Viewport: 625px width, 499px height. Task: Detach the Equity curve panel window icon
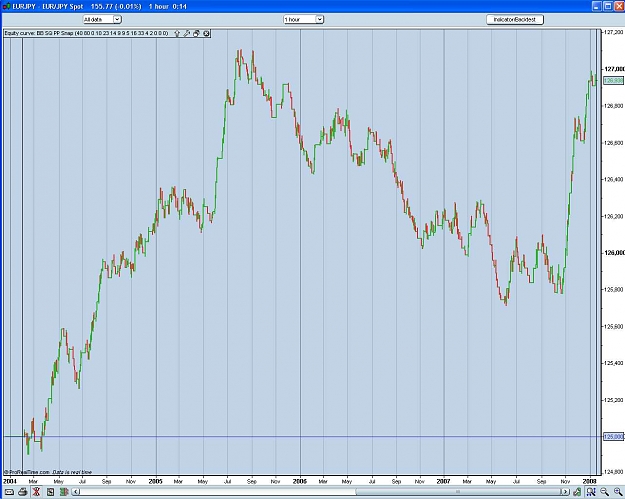coord(196,33)
